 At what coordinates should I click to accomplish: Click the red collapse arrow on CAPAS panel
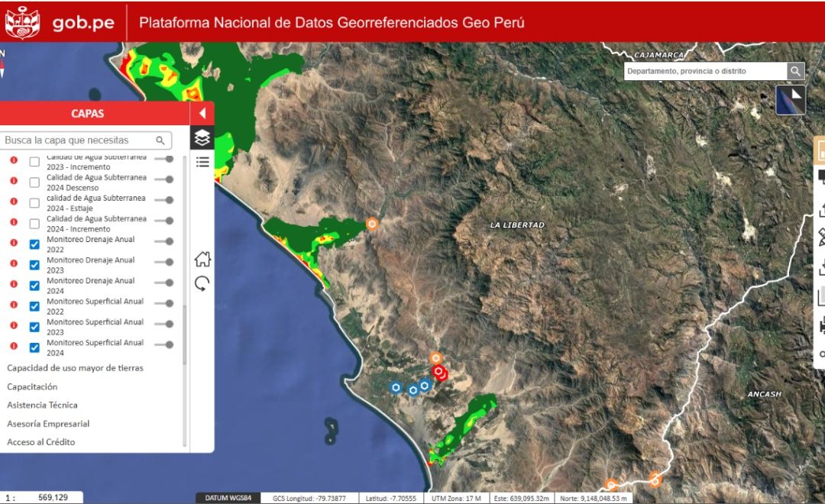point(202,111)
